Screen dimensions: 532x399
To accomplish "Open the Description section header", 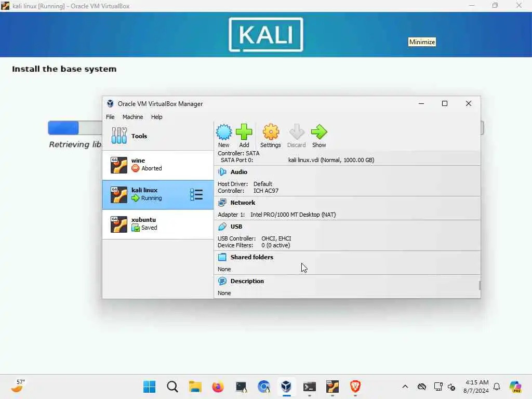I will pos(247,281).
